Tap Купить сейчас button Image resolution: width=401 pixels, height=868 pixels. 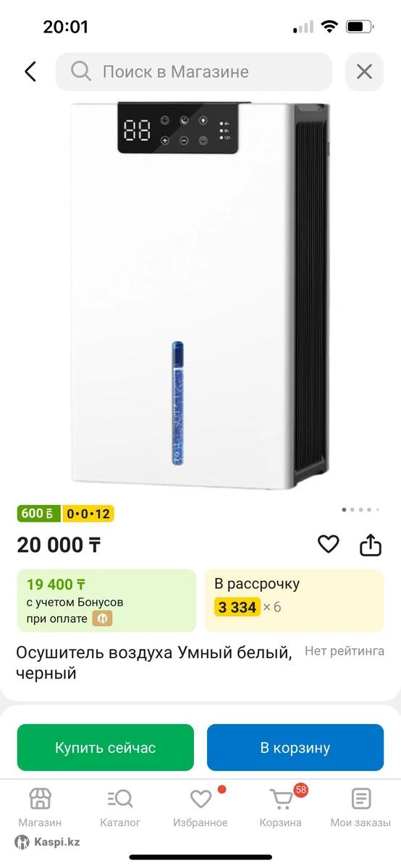pyautogui.click(x=106, y=747)
